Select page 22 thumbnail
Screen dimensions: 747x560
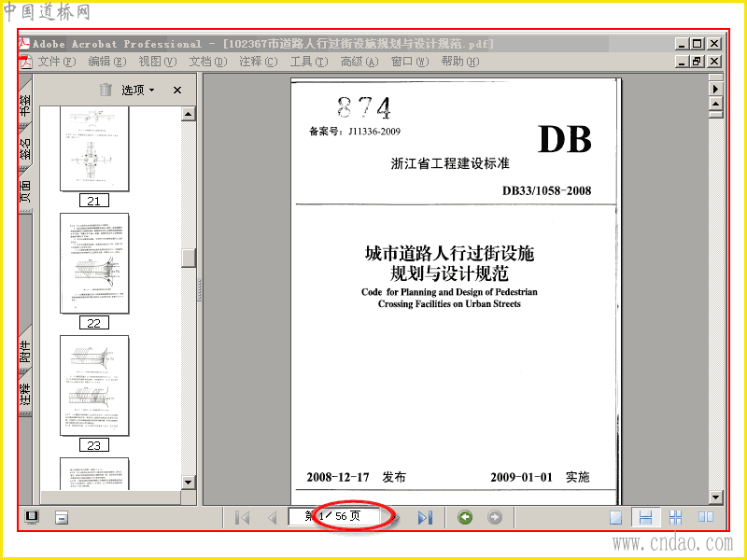tap(94, 263)
